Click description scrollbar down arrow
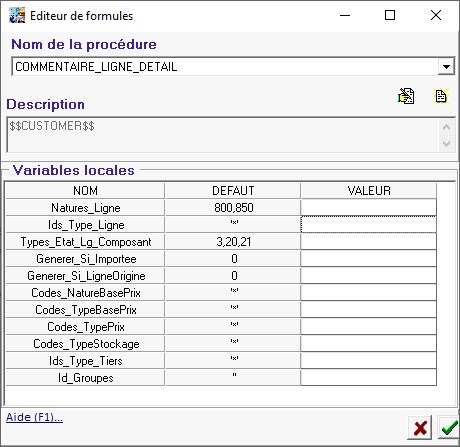The width and height of the screenshot is (460, 447). (x=446, y=144)
